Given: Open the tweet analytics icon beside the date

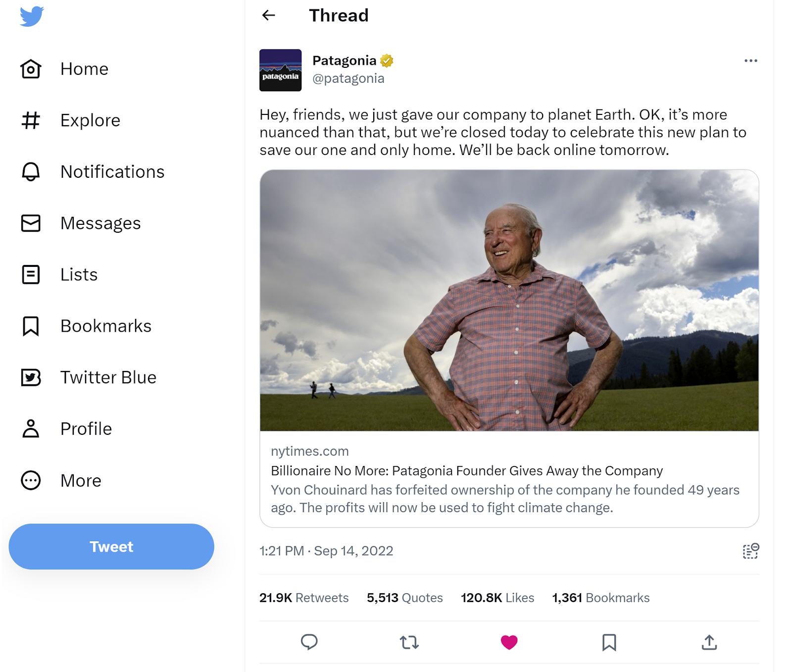Looking at the screenshot, I should 750,551.
